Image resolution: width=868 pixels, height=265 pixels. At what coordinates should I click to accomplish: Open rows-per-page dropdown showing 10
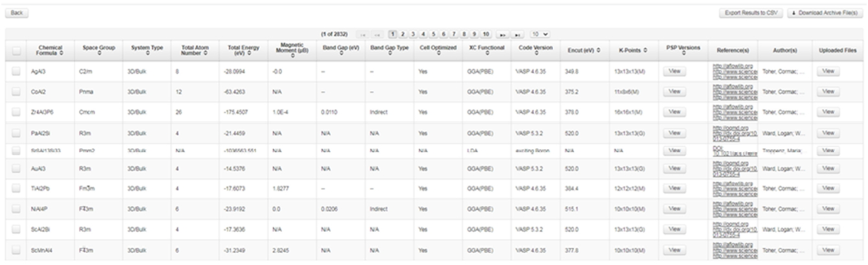pos(540,34)
